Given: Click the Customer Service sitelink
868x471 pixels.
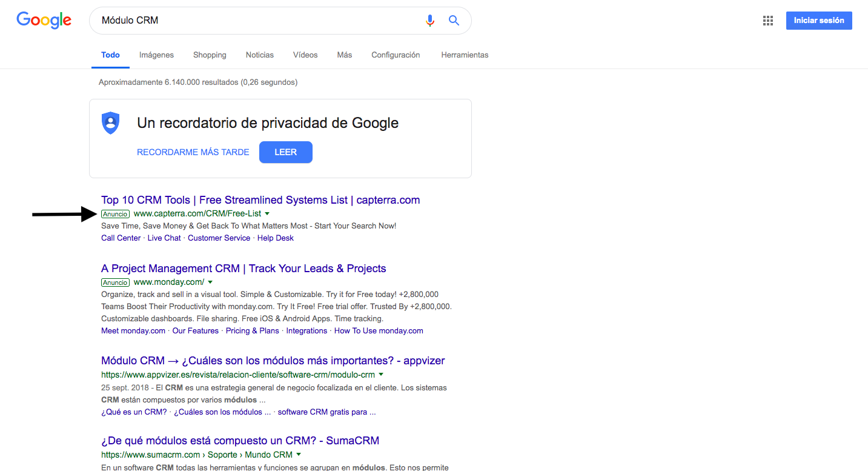Looking at the screenshot, I should pos(219,238).
